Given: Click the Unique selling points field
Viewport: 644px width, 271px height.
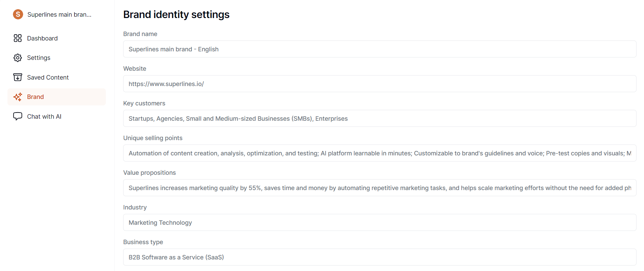Looking at the screenshot, I should point(379,153).
